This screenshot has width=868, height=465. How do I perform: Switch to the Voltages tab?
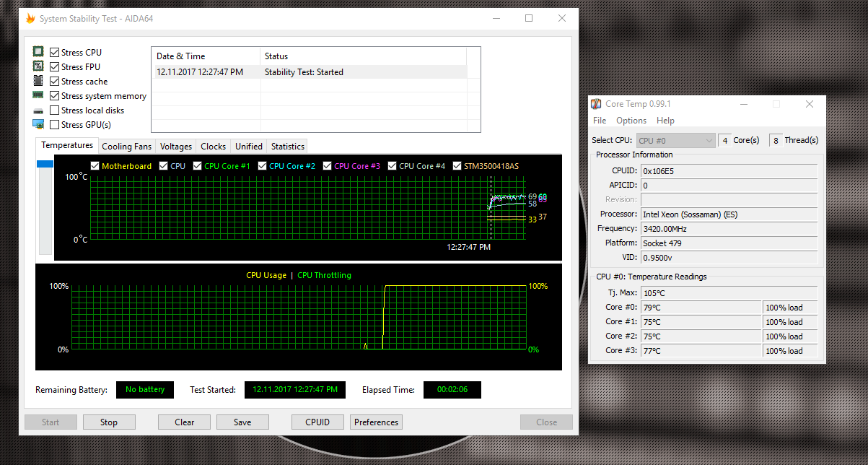176,147
